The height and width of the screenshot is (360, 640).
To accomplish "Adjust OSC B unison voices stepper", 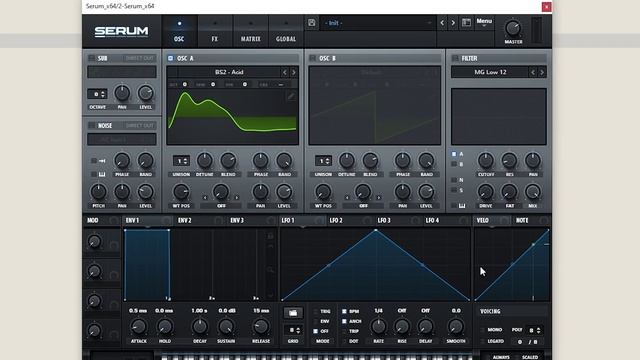I will tap(323, 161).
